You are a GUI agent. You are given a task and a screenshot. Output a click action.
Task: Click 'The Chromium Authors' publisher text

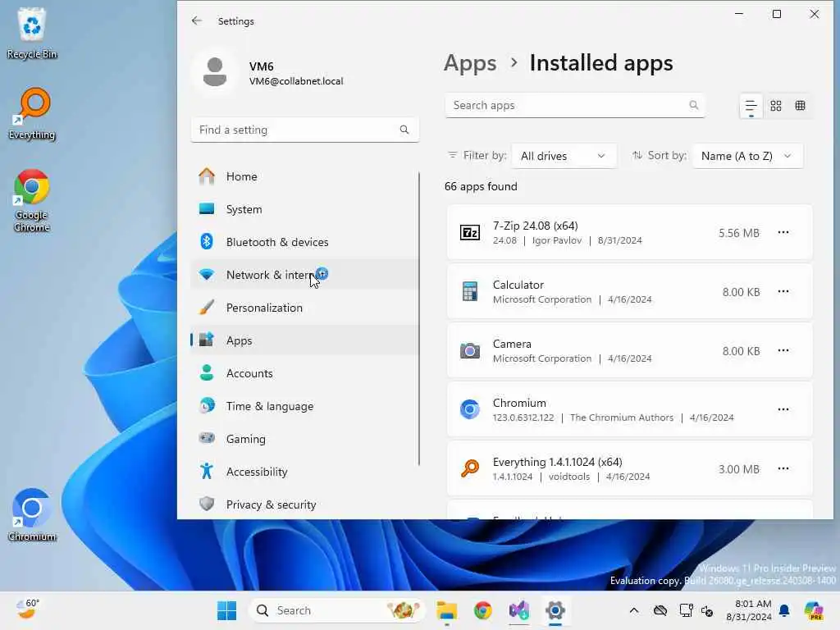point(622,418)
